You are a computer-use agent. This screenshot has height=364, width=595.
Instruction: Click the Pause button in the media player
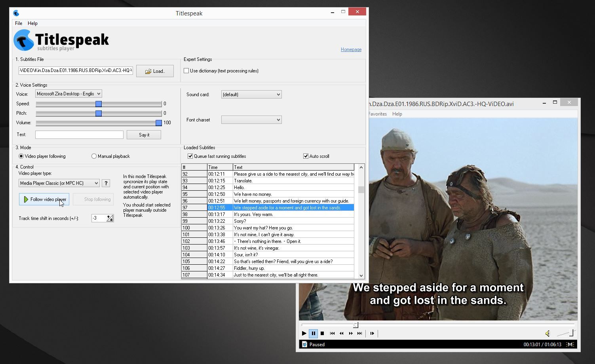click(313, 334)
